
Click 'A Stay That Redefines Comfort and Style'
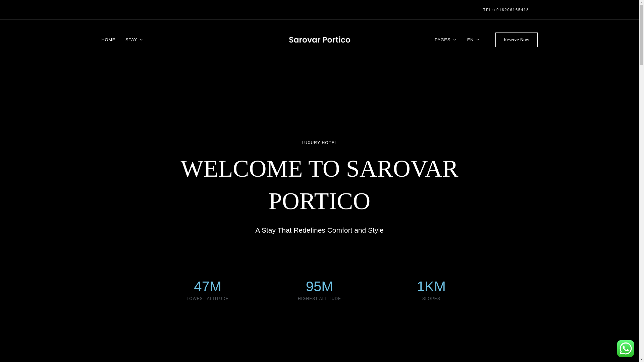(319, 230)
